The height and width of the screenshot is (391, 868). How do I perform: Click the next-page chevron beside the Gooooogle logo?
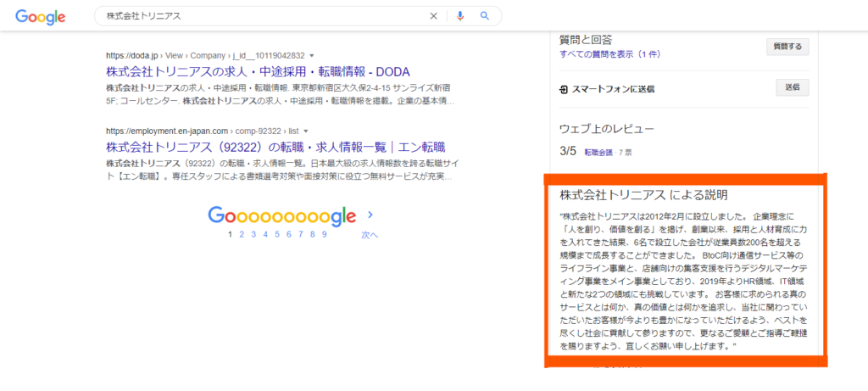pos(370,215)
